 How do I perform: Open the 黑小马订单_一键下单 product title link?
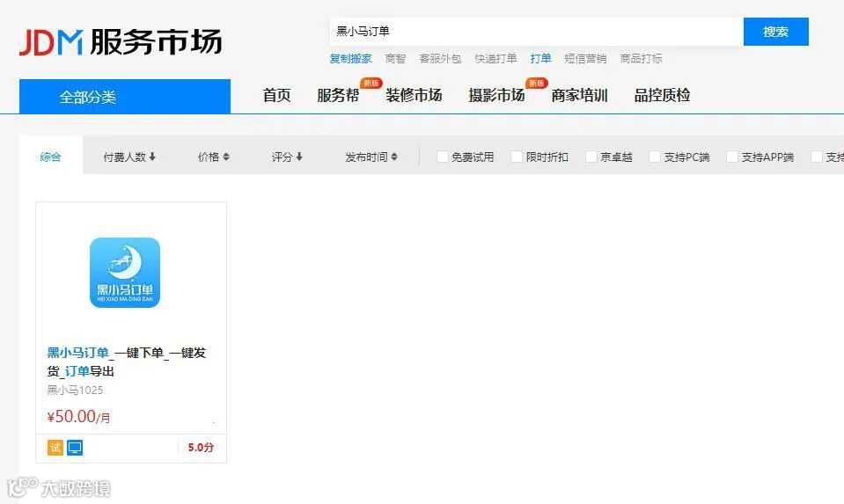pos(127,362)
